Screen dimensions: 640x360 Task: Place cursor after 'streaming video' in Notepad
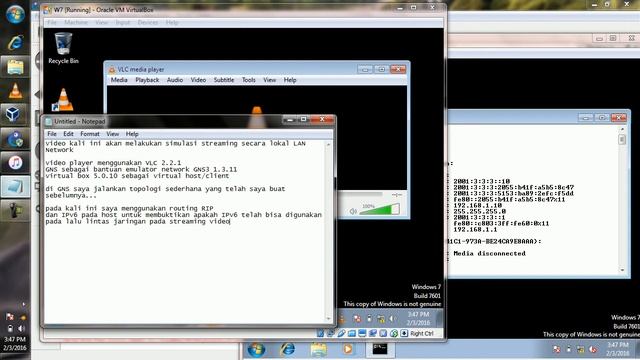click(x=231, y=221)
